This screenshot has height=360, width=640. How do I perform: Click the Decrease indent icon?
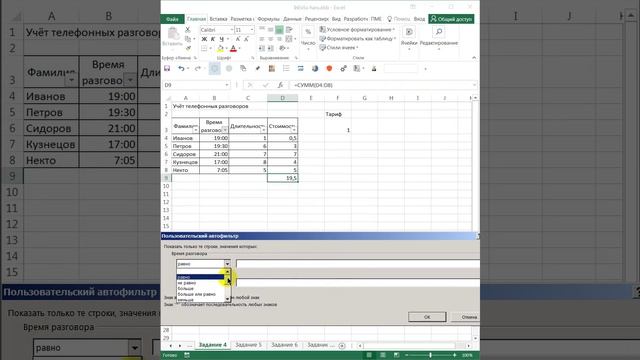pyautogui.click(x=262, y=49)
